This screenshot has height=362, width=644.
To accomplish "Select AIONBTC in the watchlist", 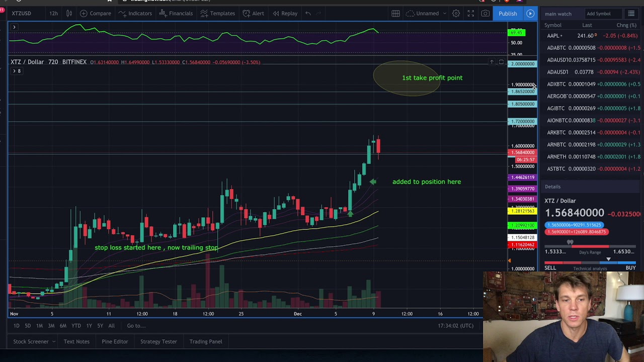I will tap(592, 120).
